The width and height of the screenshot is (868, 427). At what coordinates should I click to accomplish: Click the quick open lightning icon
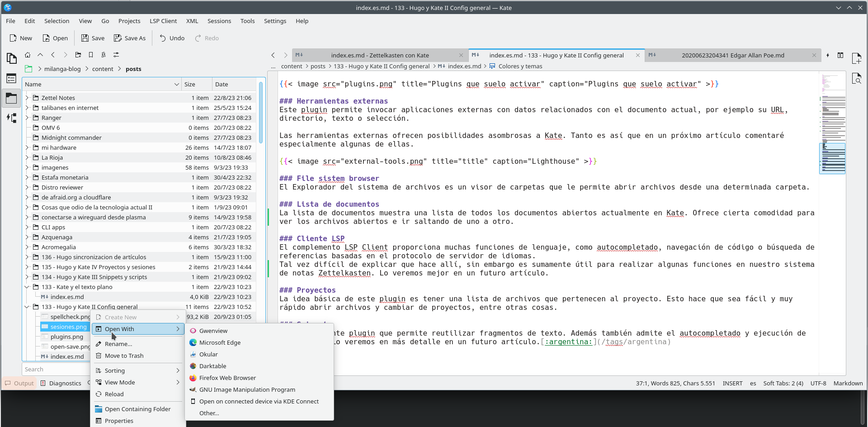(x=827, y=55)
